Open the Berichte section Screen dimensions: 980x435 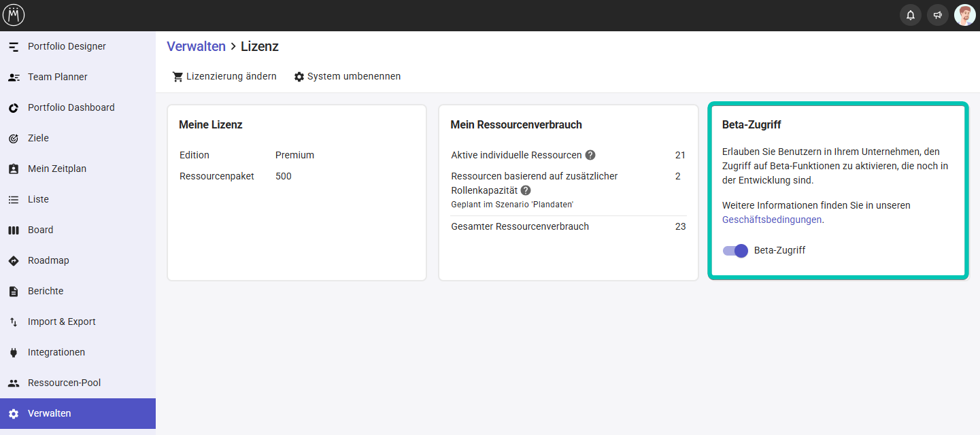[45, 291]
